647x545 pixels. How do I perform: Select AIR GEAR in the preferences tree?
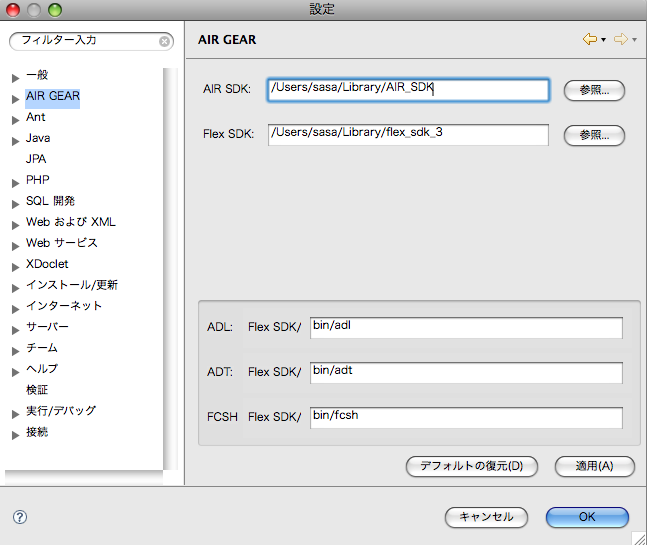[52, 97]
